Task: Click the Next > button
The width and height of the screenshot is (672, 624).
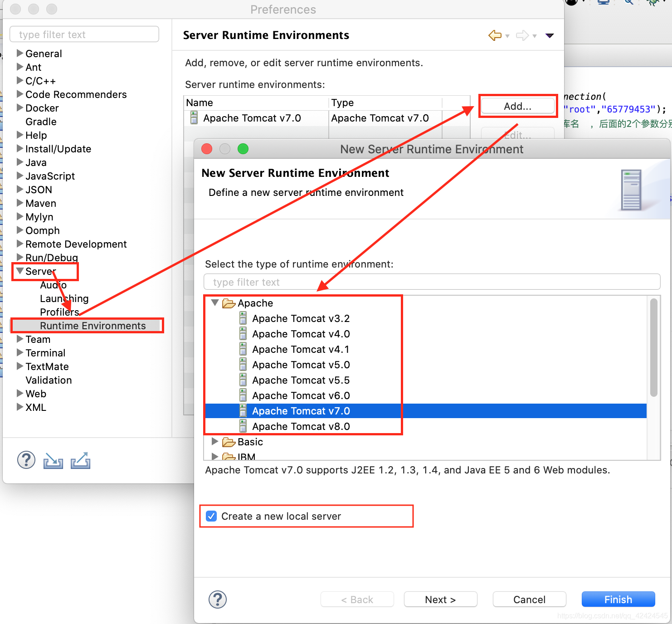Action: 440,600
